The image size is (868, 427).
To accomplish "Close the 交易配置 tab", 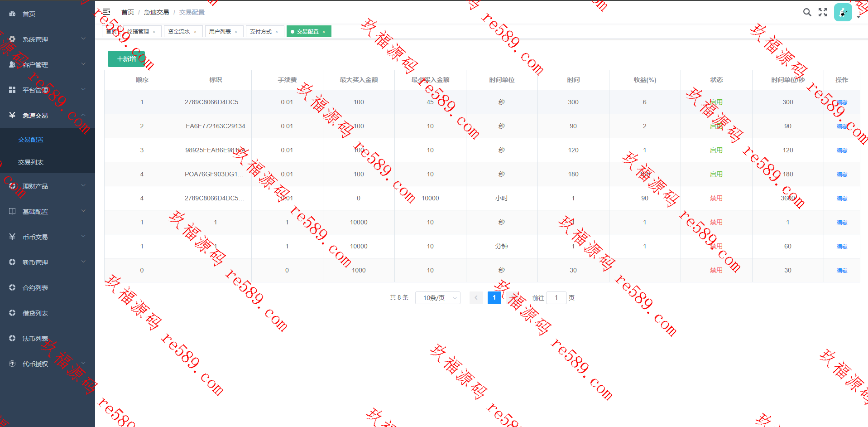I will point(324,32).
